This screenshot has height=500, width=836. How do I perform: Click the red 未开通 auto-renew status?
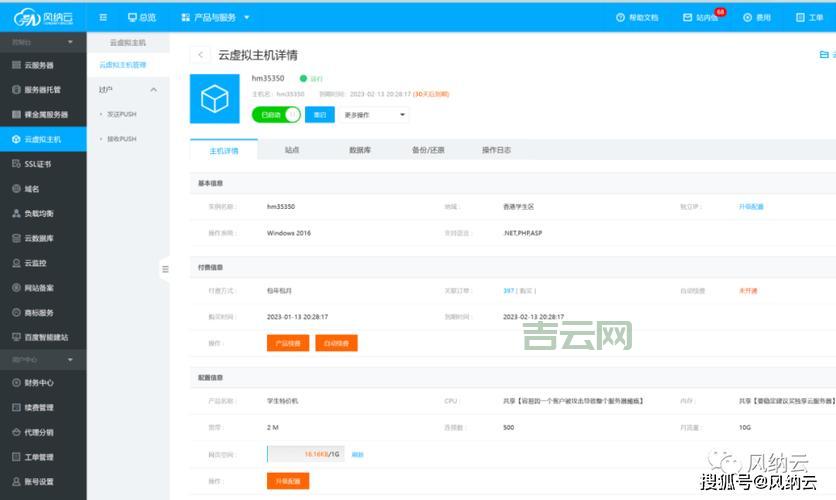748,291
